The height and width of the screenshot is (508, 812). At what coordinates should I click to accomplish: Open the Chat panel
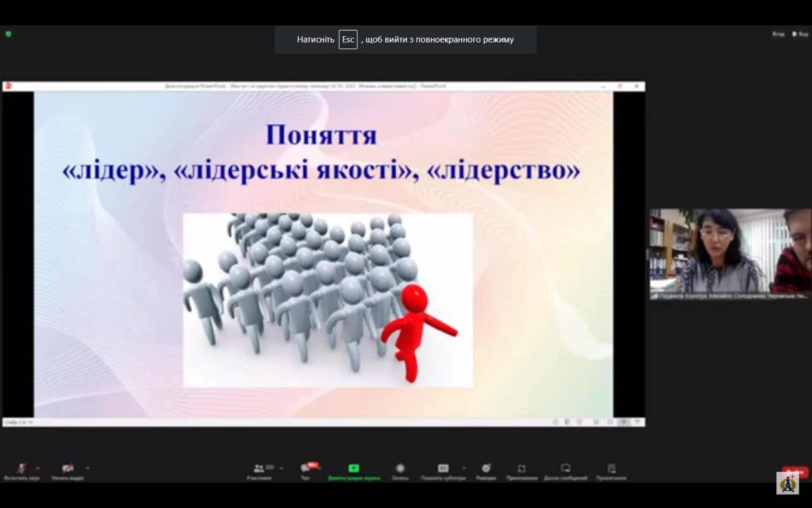[306, 470]
